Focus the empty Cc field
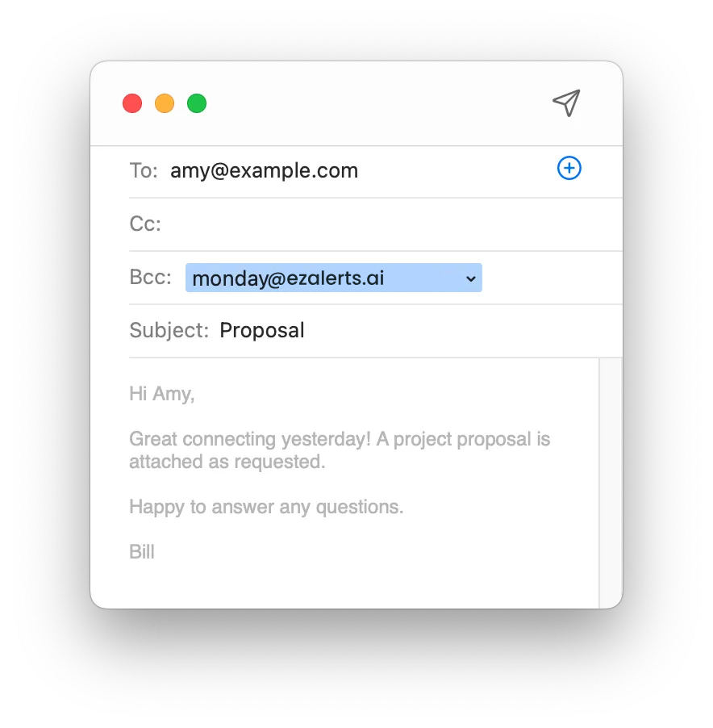The width and height of the screenshot is (713, 728). (392, 224)
